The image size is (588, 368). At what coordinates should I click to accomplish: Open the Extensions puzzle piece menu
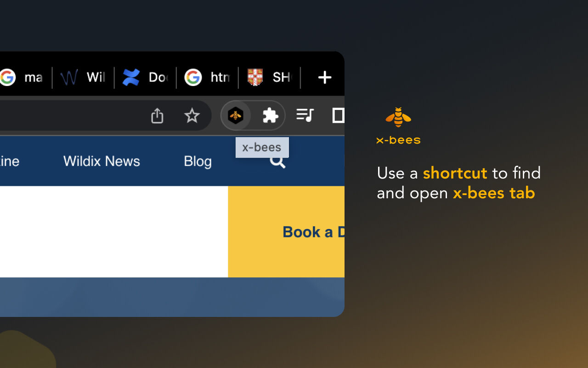point(270,115)
